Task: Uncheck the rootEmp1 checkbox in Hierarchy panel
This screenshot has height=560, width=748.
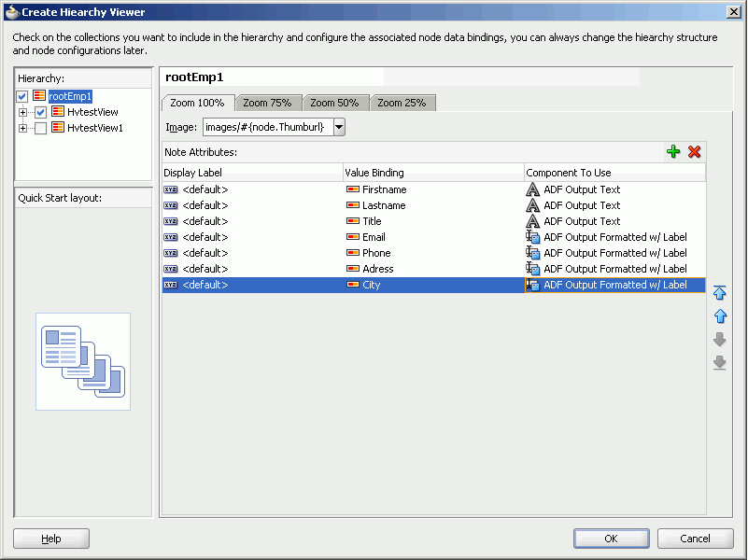Action: [21, 96]
